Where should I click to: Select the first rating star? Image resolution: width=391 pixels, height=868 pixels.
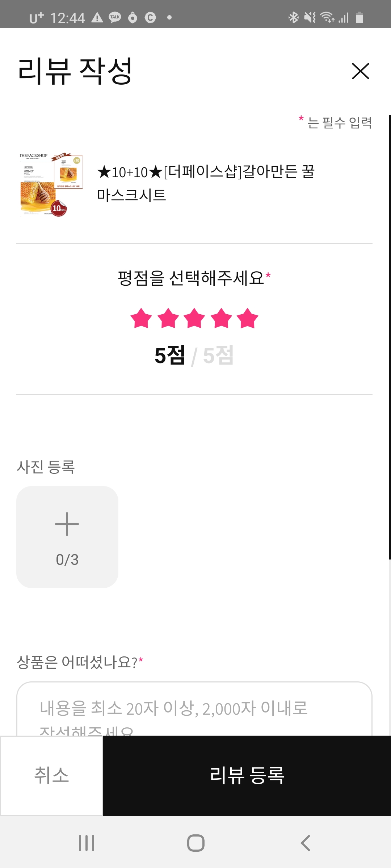pos(141,318)
